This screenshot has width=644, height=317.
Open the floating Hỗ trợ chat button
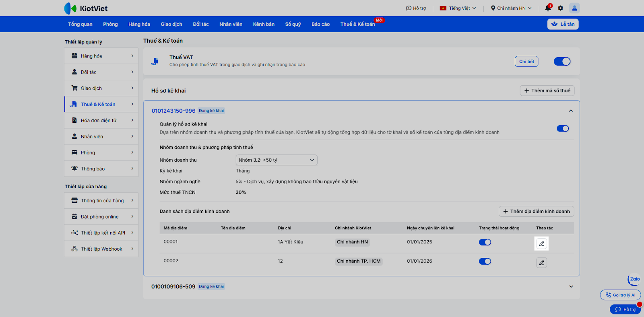(625, 309)
